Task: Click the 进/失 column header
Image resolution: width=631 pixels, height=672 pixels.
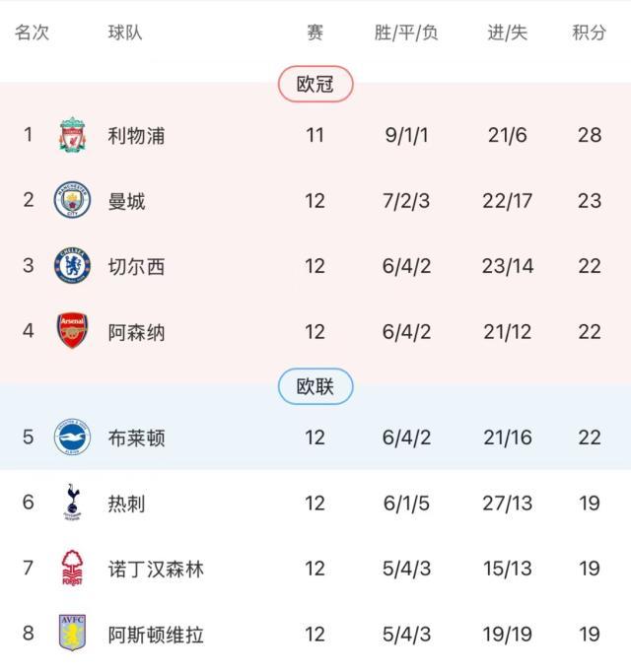Action: tap(508, 33)
